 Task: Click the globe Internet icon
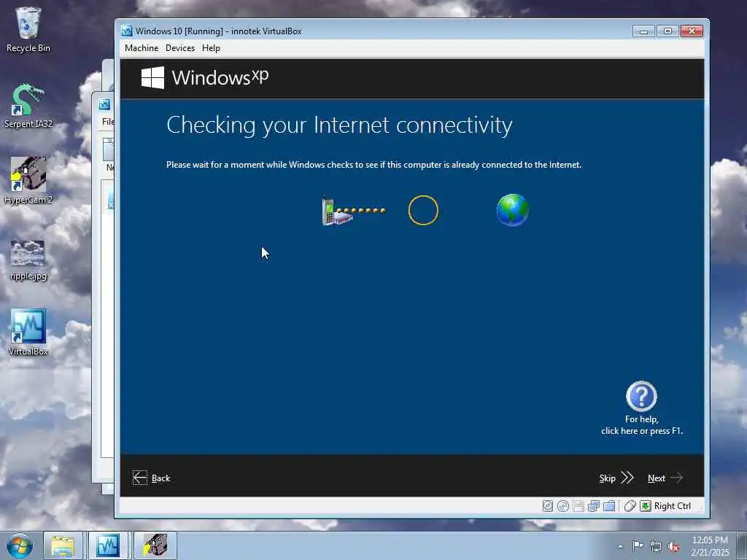click(513, 210)
